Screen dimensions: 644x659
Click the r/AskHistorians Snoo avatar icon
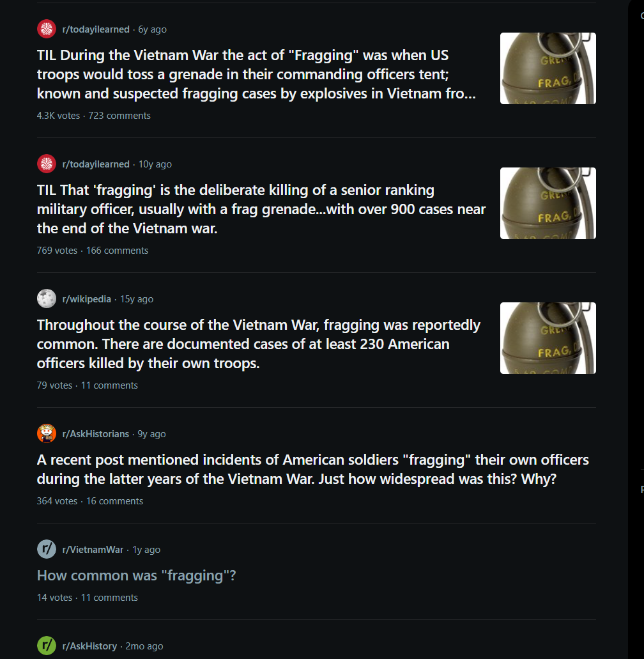[47, 434]
